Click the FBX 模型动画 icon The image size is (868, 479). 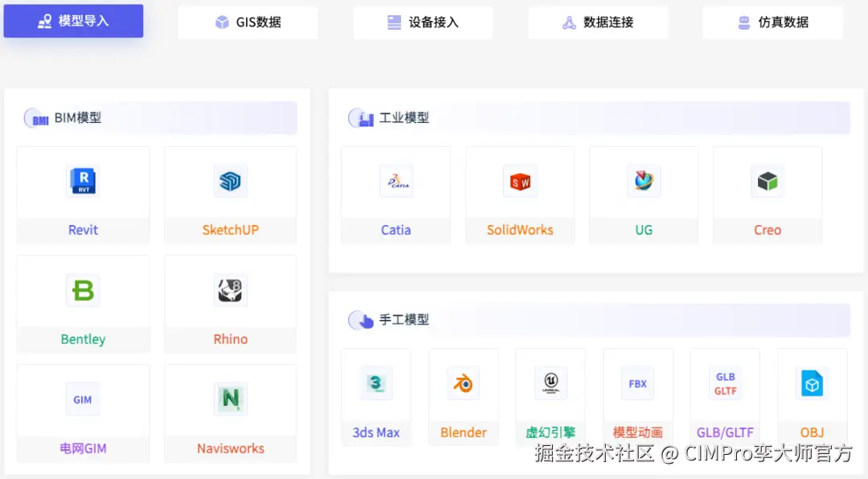(x=637, y=383)
